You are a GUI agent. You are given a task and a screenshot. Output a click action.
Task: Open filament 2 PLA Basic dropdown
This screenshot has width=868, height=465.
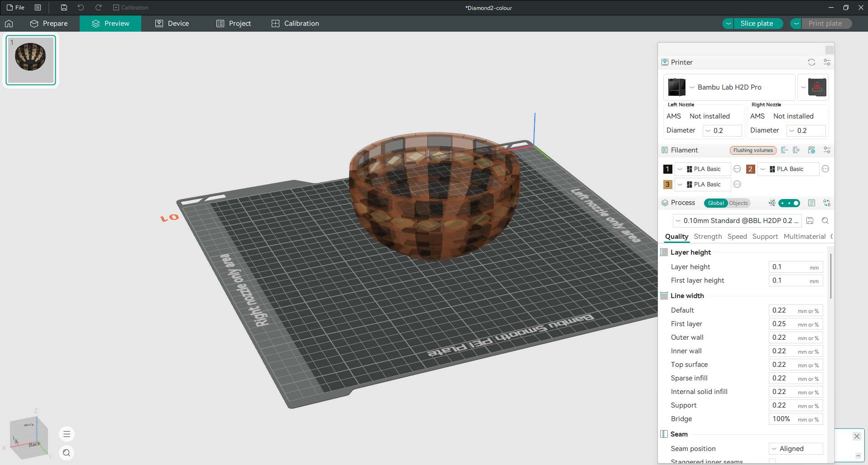click(x=788, y=169)
